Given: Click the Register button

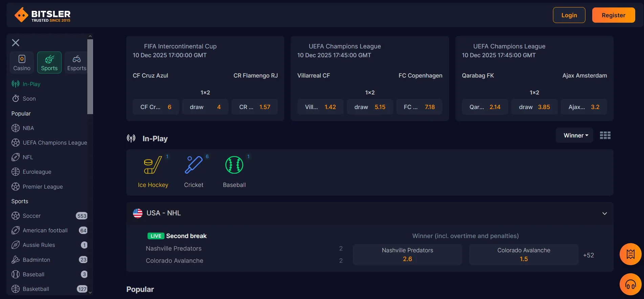Looking at the screenshot, I should (x=613, y=15).
